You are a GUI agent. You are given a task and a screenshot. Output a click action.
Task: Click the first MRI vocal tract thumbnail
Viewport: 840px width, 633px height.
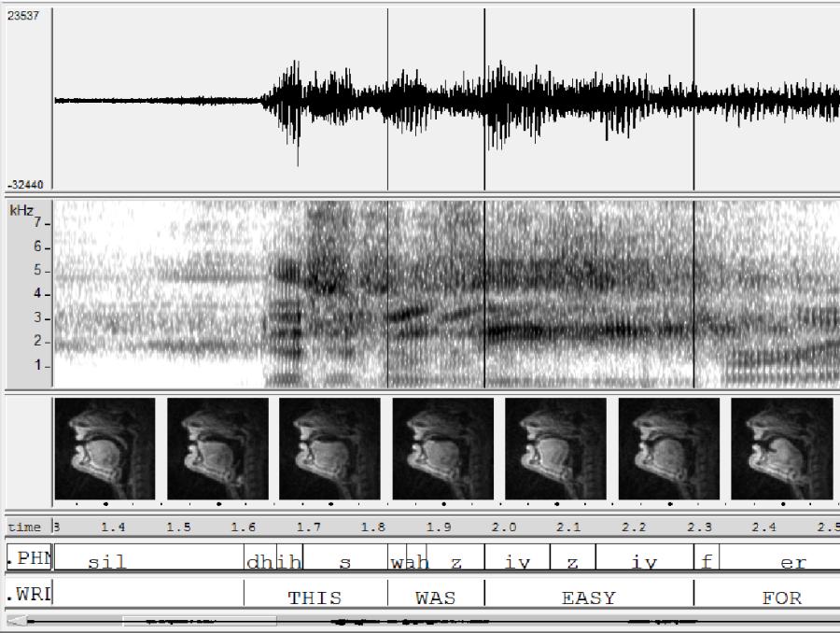click(x=105, y=449)
